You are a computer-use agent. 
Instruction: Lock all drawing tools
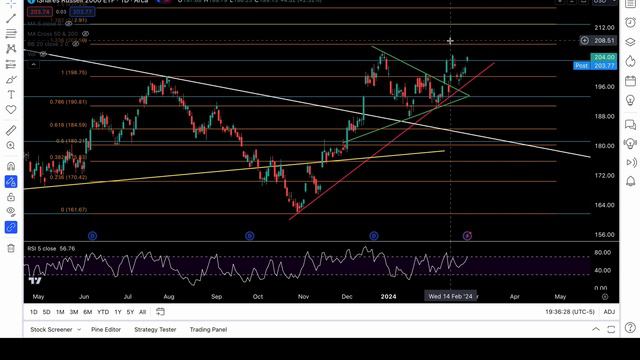[11, 197]
